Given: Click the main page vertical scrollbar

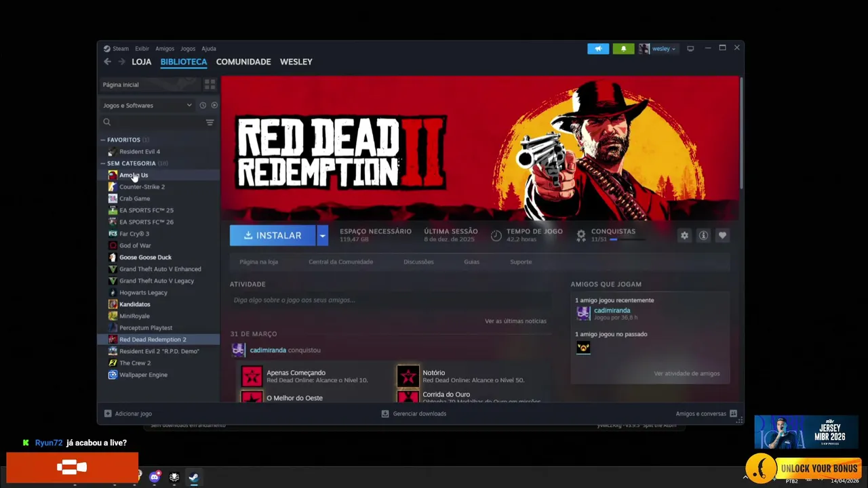Looking at the screenshot, I should pyautogui.click(x=741, y=133).
